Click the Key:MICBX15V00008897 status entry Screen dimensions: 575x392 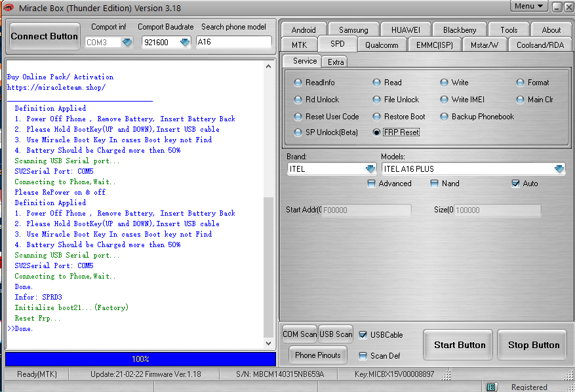point(394,374)
